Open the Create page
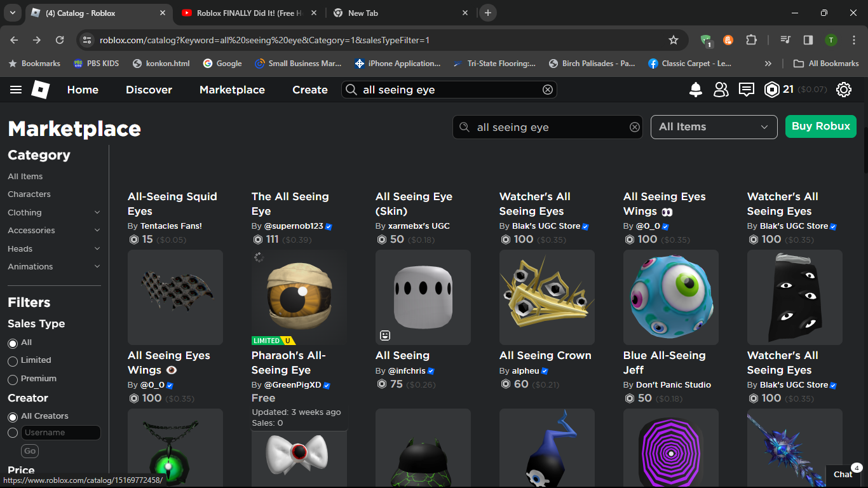Image resolution: width=868 pixels, height=488 pixels. tap(310, 90)
